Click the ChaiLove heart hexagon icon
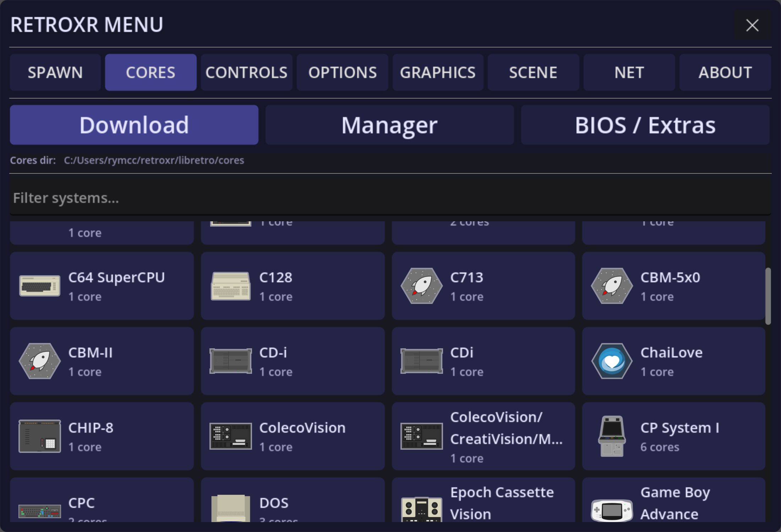The width and height of the screenshot is (781, 532). [x=612, y=361]
